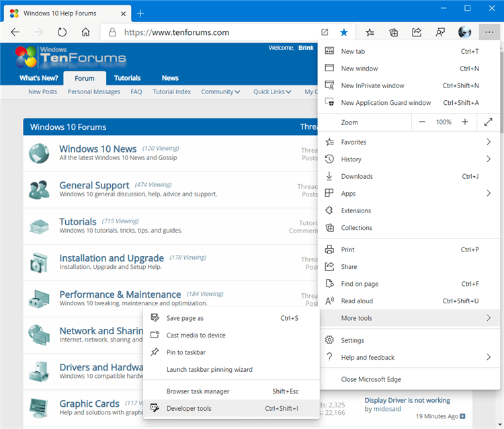
Task: Click the full screen zoom arrow icon
Action: pyautogui.click(x=489, y=122)
